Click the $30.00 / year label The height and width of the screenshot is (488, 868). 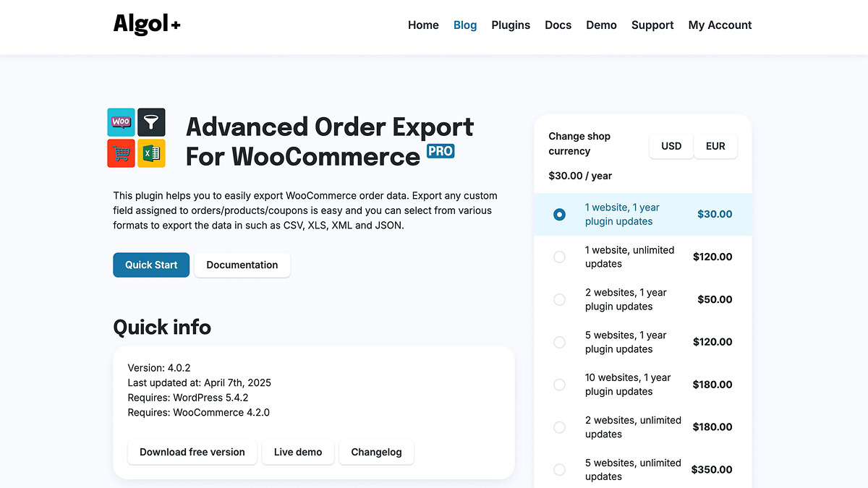point(580,176)
